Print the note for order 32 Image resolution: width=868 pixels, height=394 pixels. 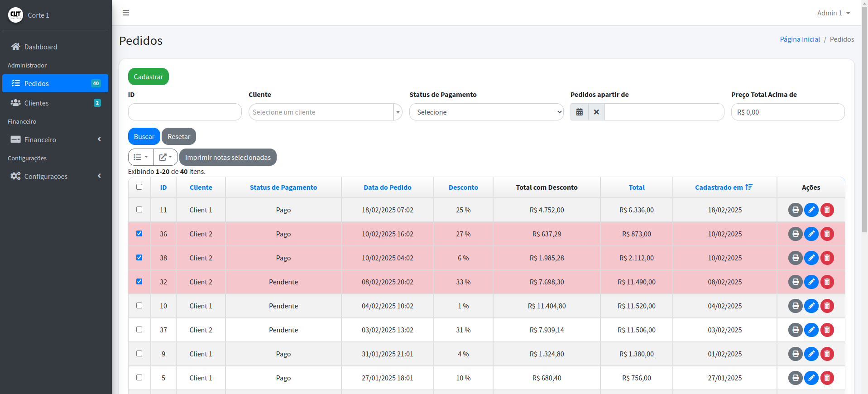point(795,282)
